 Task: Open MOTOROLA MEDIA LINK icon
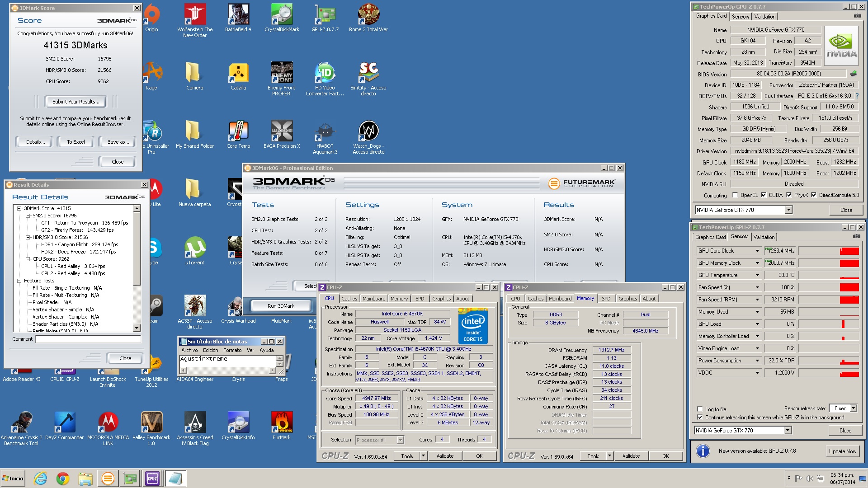108,428
